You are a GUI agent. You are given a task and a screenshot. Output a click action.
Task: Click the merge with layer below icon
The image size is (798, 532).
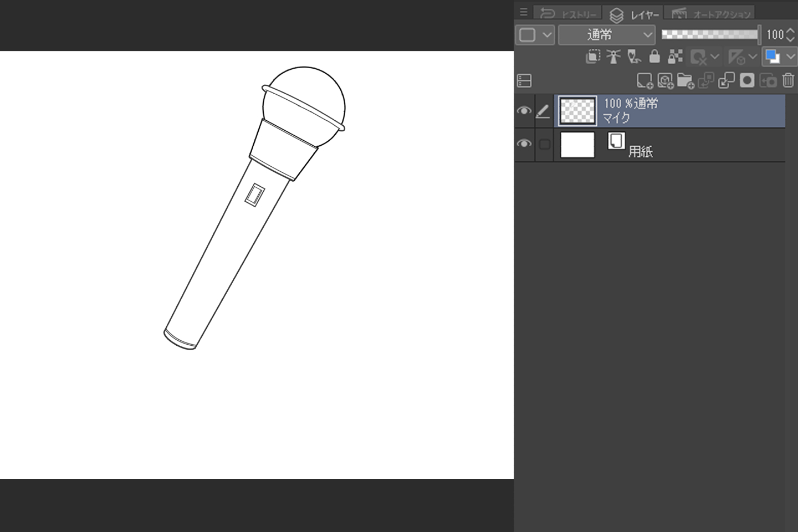726,81
